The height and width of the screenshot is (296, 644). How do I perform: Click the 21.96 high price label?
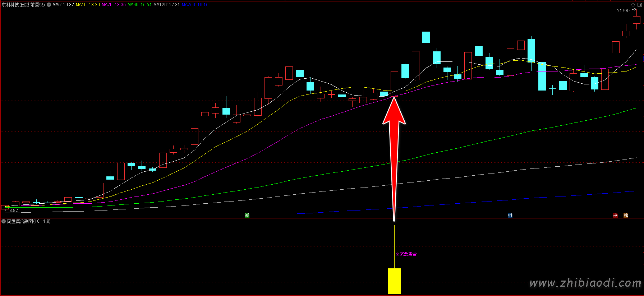tap(622, 11)
